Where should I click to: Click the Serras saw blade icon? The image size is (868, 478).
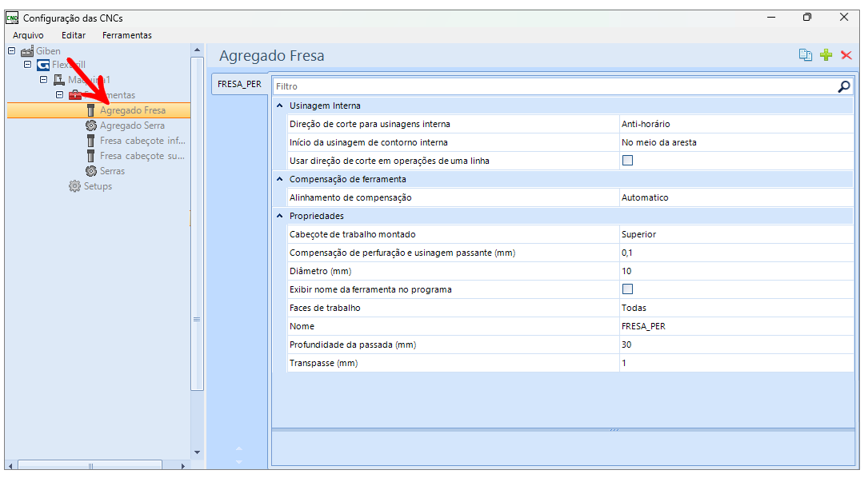coord(91,171)
